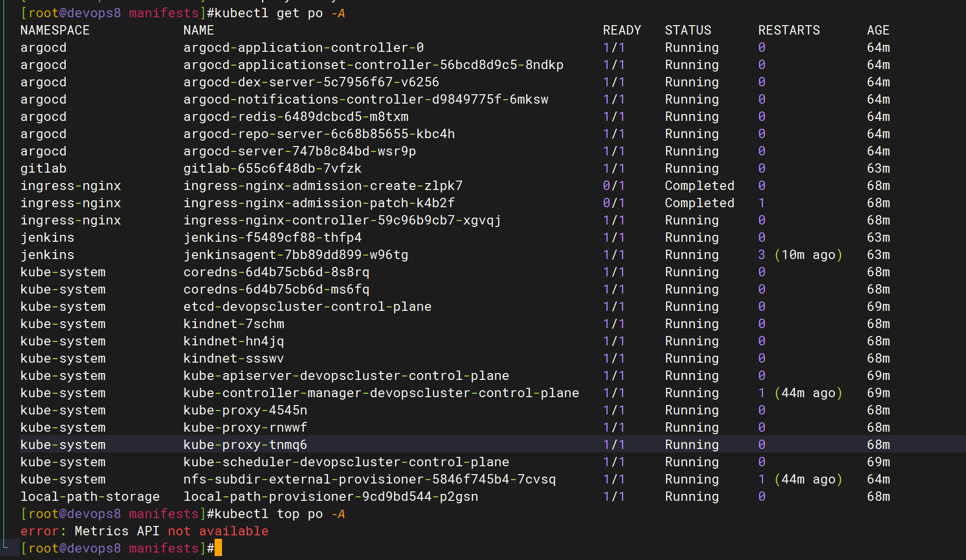Viewport: 966px width, 560px height.
Task: Click the orange cursor at the last prompt
Action: [x=218, y=548]
